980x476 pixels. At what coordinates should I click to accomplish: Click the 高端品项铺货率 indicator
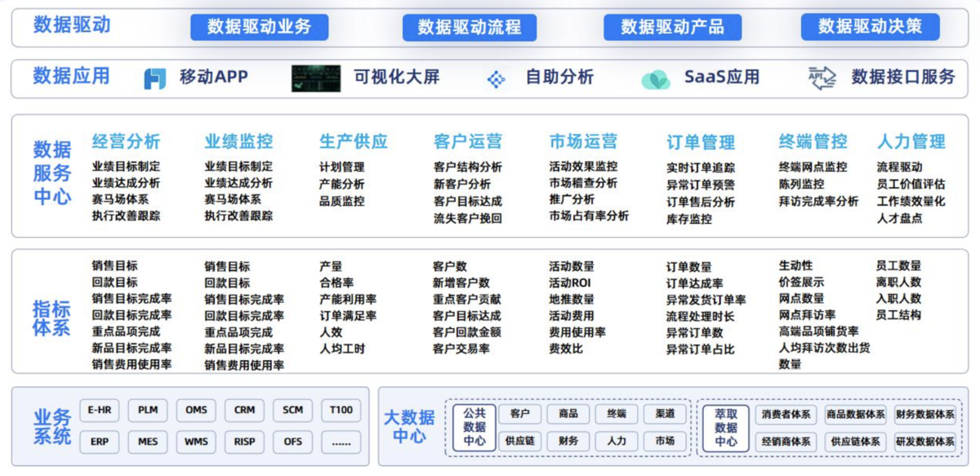tap(818, 331)
